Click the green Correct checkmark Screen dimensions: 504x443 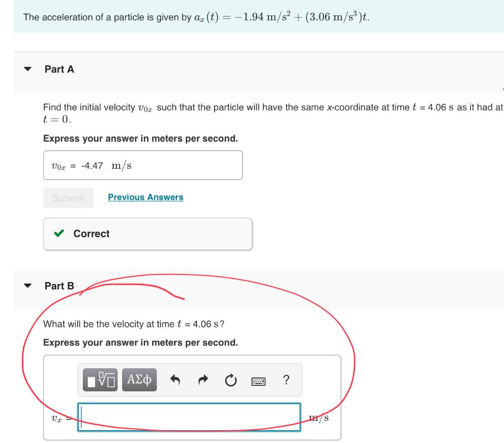coord(60,233)
